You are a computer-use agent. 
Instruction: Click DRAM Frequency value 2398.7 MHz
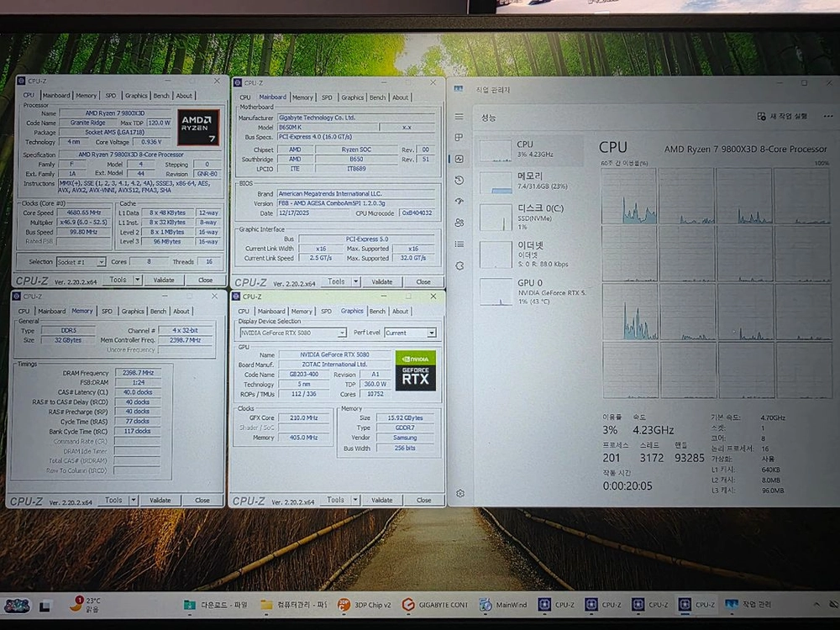pyautogui.click(x=138, y=373)
